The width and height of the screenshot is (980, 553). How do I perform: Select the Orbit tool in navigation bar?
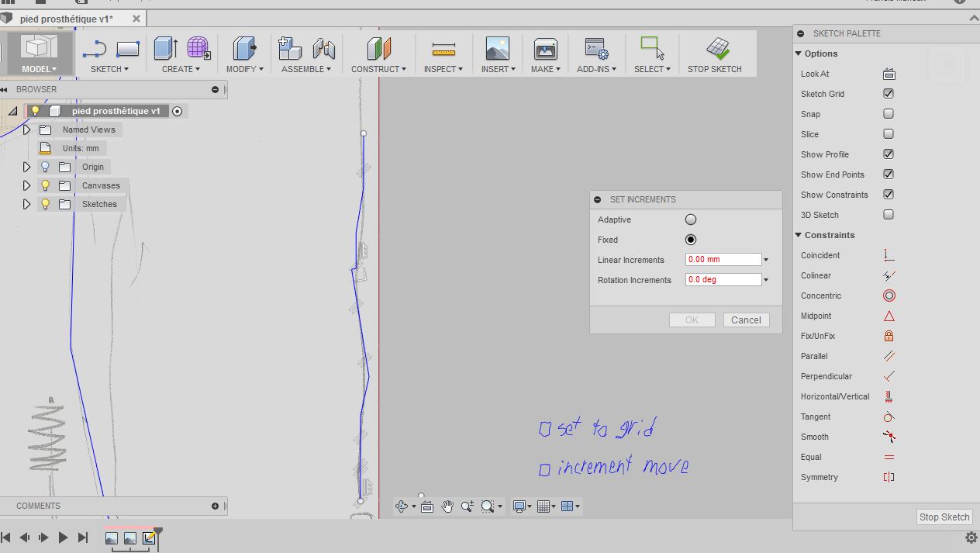[402, 506]
